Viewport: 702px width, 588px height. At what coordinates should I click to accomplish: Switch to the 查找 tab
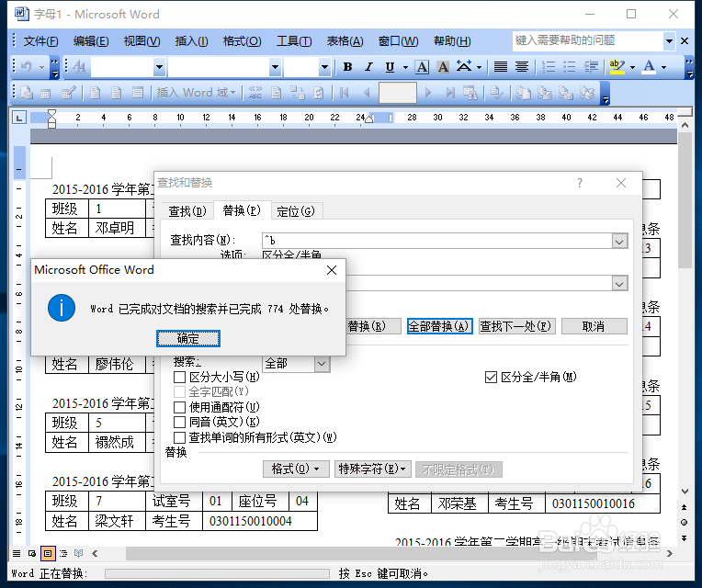[x=187, y=210]
